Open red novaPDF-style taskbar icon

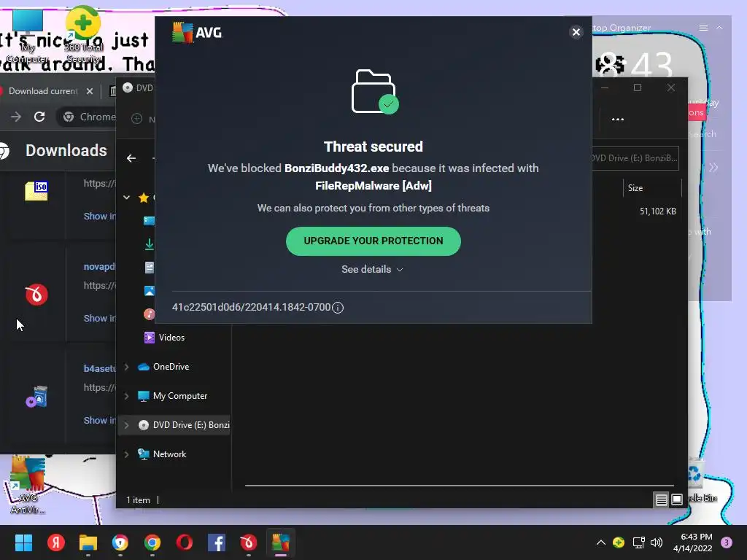(248, 542)
